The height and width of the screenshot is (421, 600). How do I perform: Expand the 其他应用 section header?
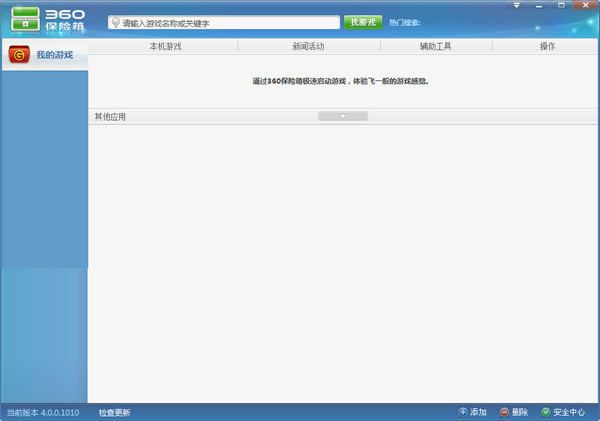[110, 117]
